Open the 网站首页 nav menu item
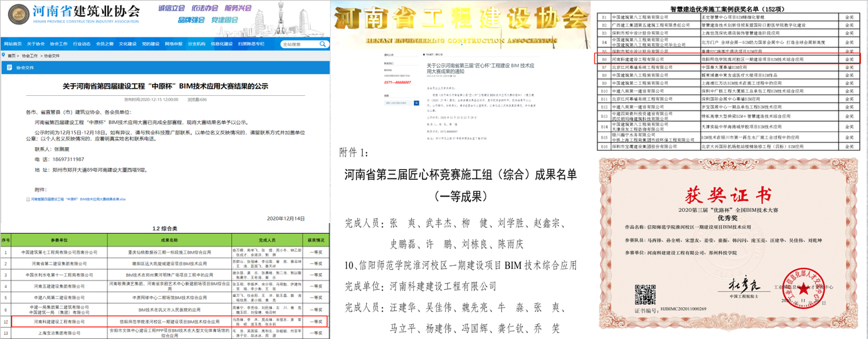The height and width of the screenshot is (339, 868). pyautogui.click(x=13, y=44)
